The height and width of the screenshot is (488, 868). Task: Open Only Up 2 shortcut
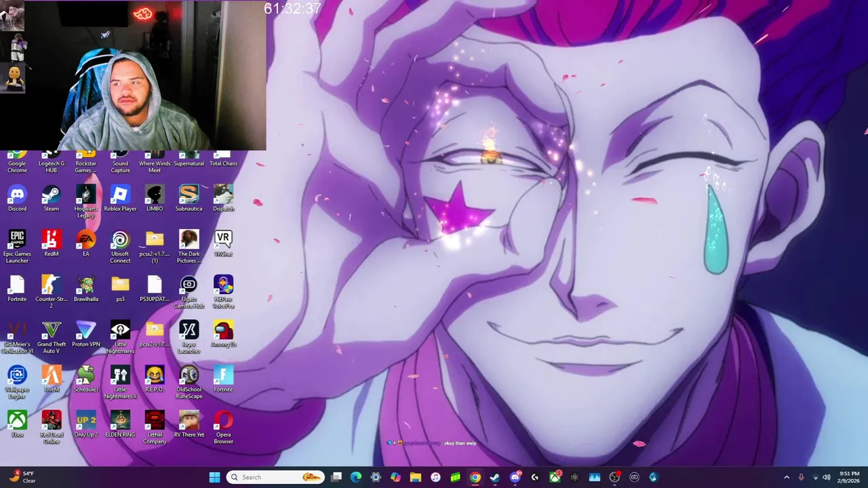(x=86, y=425)
